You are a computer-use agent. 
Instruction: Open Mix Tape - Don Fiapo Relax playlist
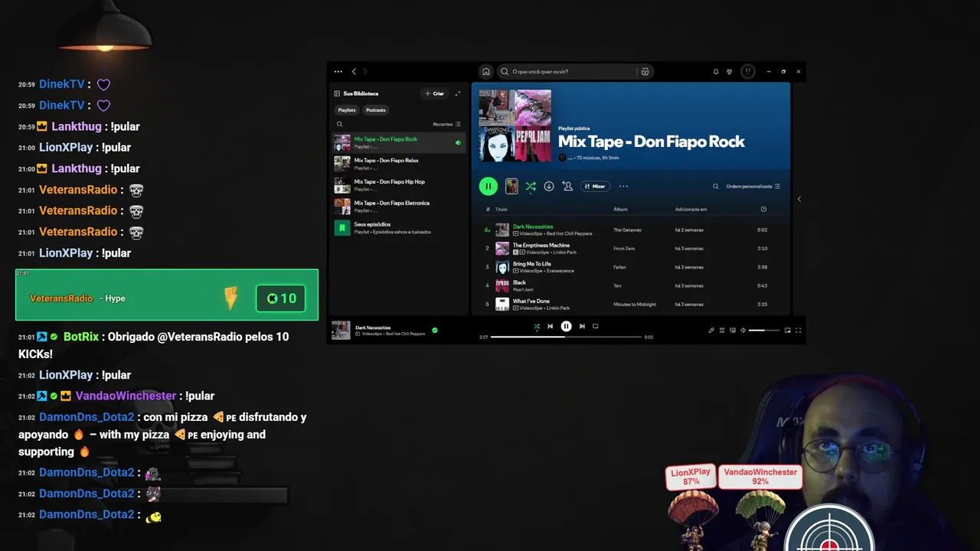click(399, 164)
